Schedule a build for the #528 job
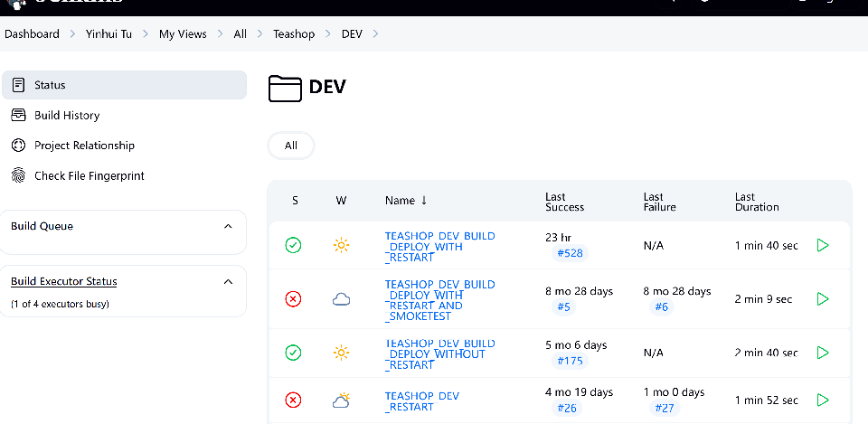868x424 pixels. (823, 245)
